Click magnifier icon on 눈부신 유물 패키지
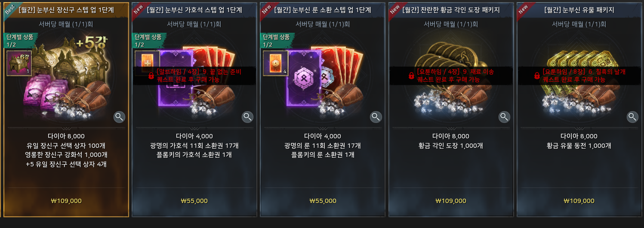 coord(632,116)
